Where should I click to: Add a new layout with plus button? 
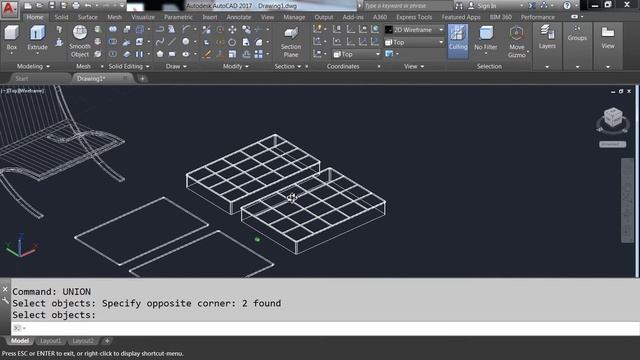107,341
